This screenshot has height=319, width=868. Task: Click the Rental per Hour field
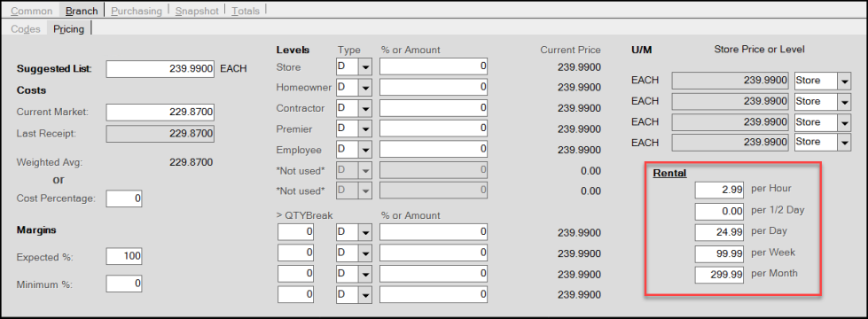[720, 190]
